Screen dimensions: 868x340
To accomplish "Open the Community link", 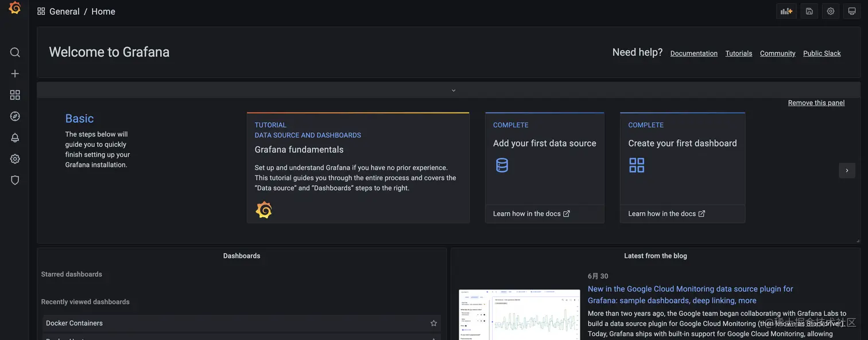I will pos(778,53).
